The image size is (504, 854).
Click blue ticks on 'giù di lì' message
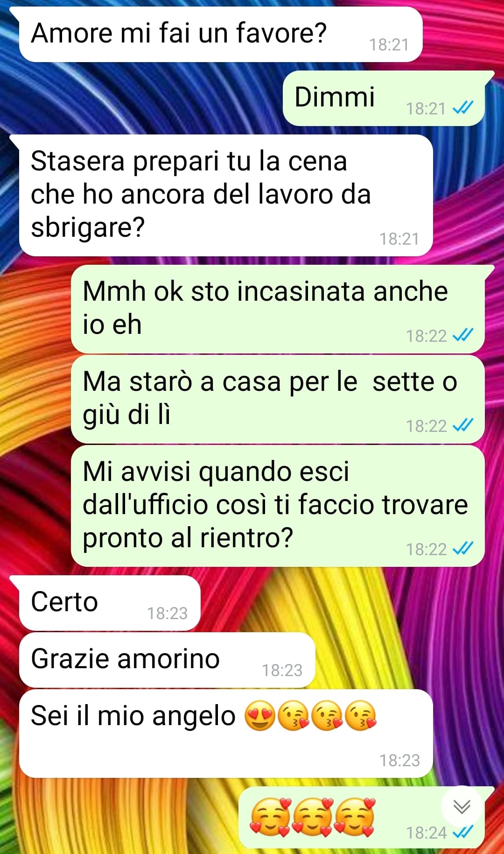pos(463,425)
